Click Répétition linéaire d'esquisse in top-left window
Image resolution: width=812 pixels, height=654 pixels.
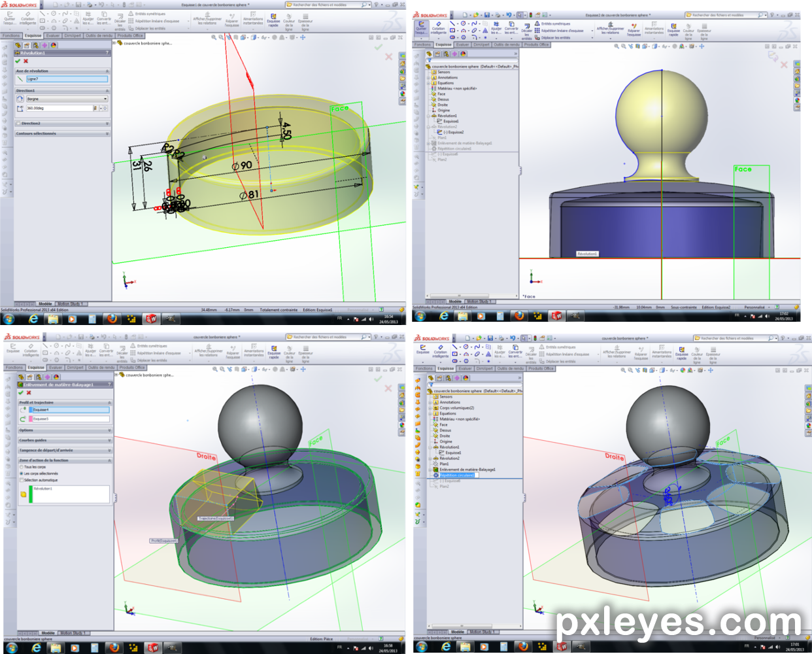[153, 21]
